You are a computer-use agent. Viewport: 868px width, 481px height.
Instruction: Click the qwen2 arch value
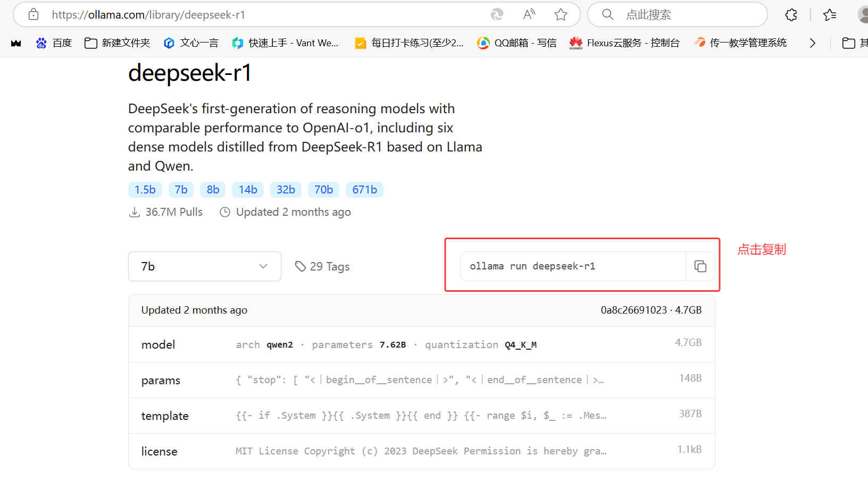pos(280,345)
